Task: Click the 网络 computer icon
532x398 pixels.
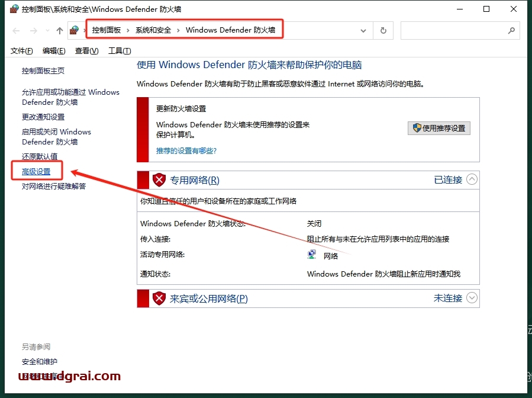Action: click(311, 255)
